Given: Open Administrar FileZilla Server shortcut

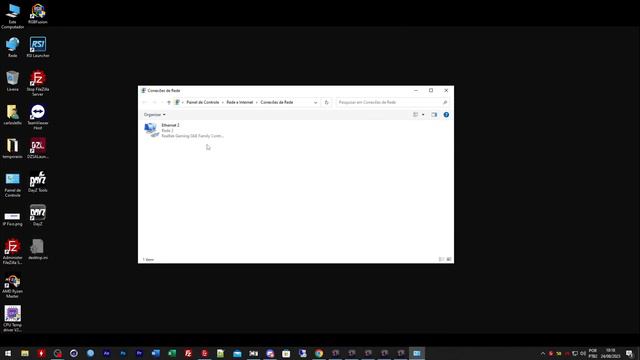Looking at the screenshot, I should click(13, 252).
